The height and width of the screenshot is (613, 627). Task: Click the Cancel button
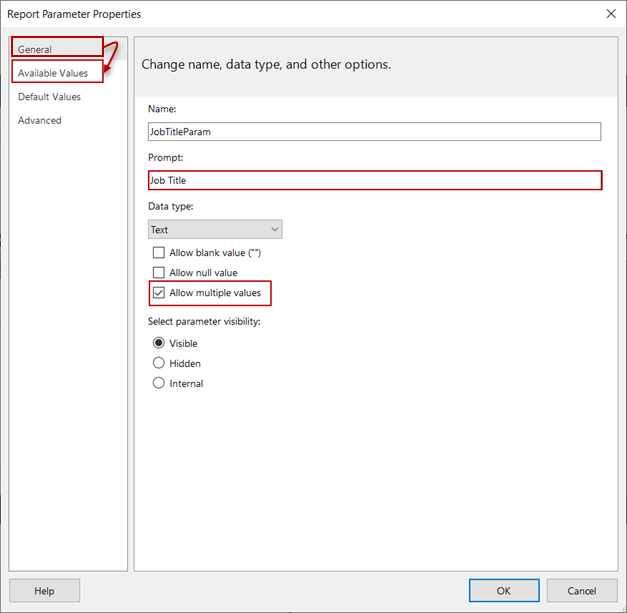click(x=582, y=590)
